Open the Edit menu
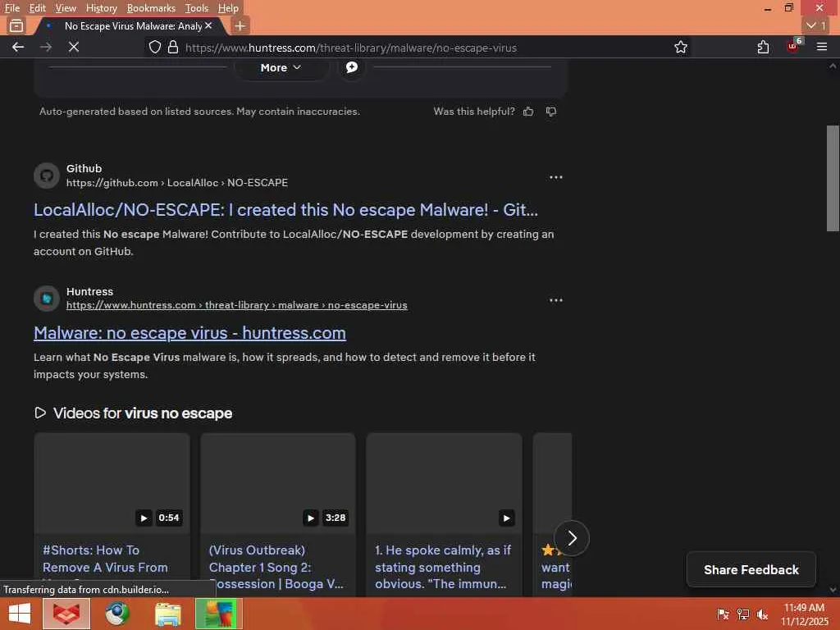840x630 pixels. [x=37, y=8]
